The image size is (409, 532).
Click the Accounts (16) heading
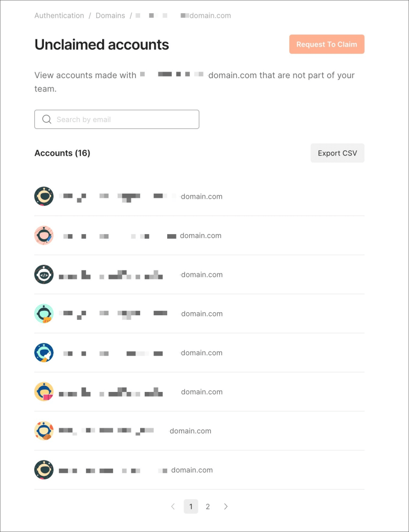pyautogui.click(x=62, y=153)
